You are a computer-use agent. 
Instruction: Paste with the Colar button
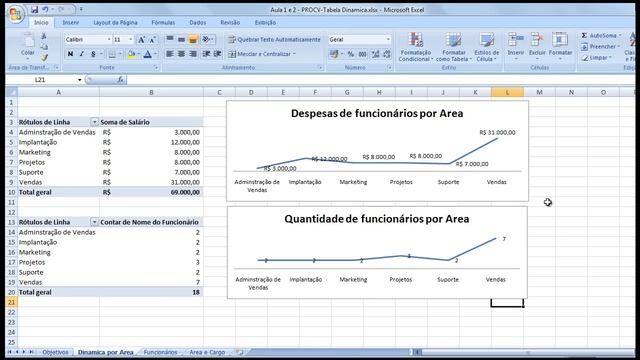click(28, 45)
